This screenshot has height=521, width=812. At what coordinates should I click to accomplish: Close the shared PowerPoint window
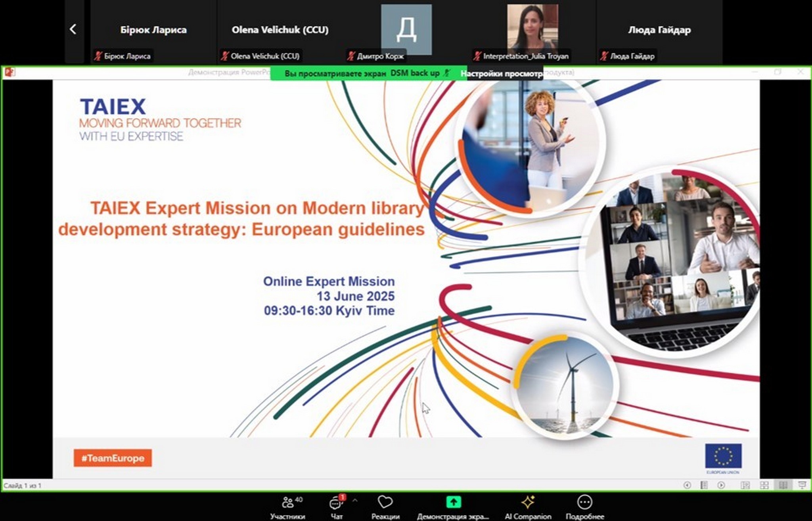(x=801, y=72)
